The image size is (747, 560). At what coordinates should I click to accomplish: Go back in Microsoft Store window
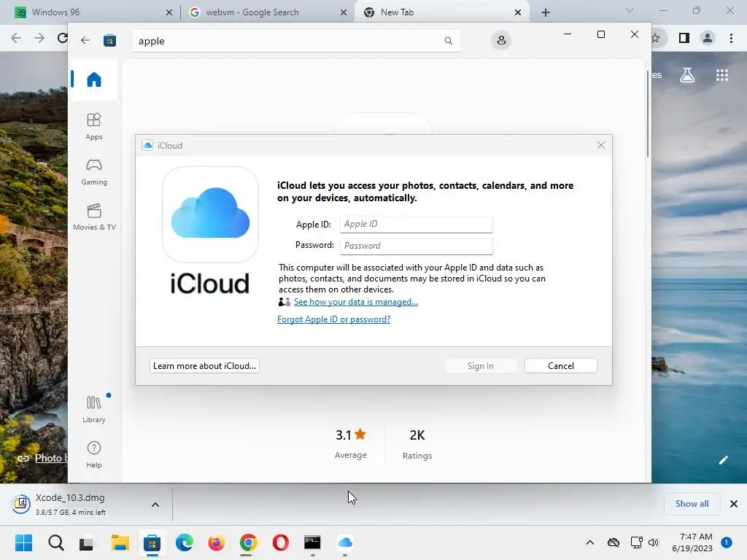tap(85, 41)
